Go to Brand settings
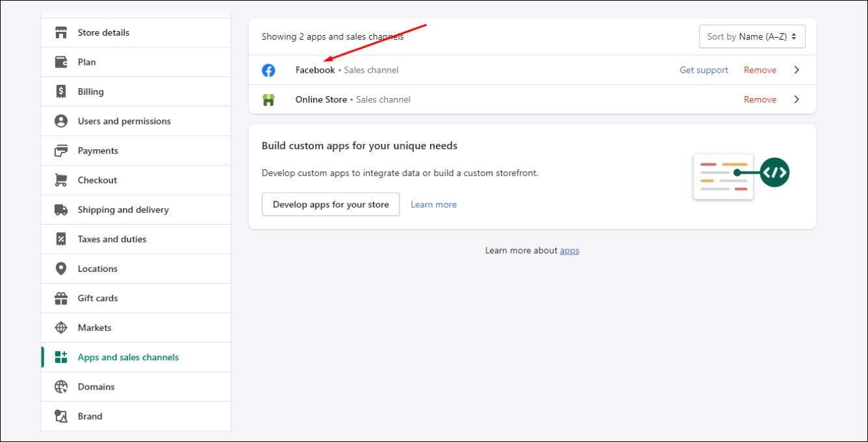This screenshot has height=442, width=868. point(136,416)
